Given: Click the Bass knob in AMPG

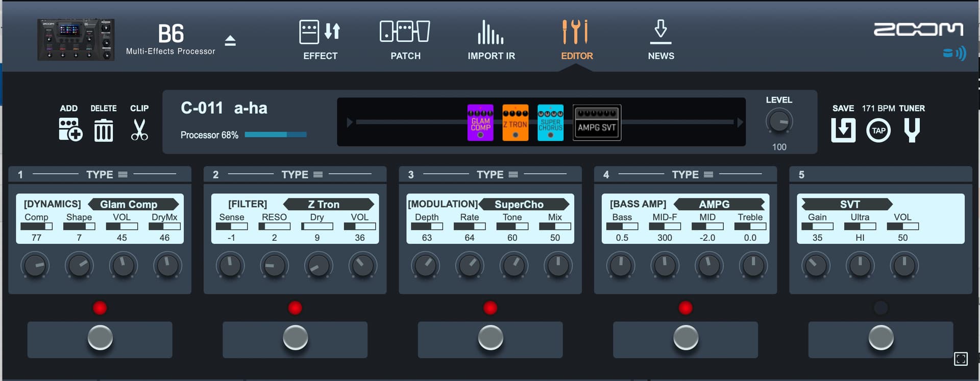Looking at the screenshot, I should click(621, 265).
